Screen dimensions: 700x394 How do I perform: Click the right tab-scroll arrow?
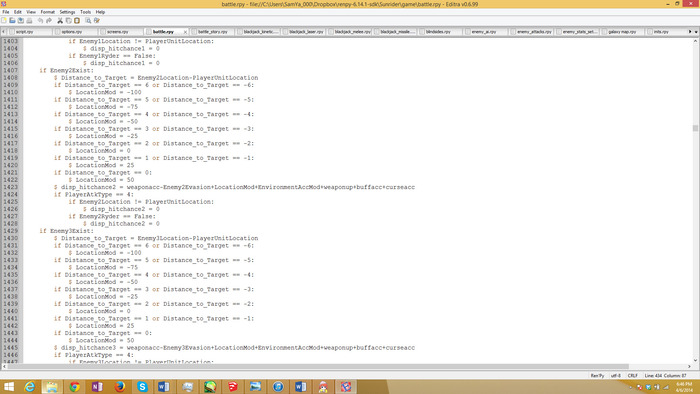point(690,32)
